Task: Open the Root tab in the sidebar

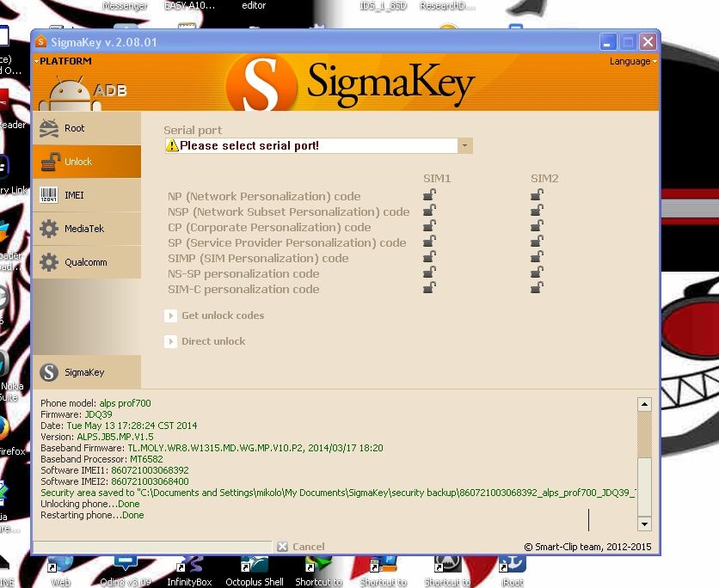Action: pos(87,128)
